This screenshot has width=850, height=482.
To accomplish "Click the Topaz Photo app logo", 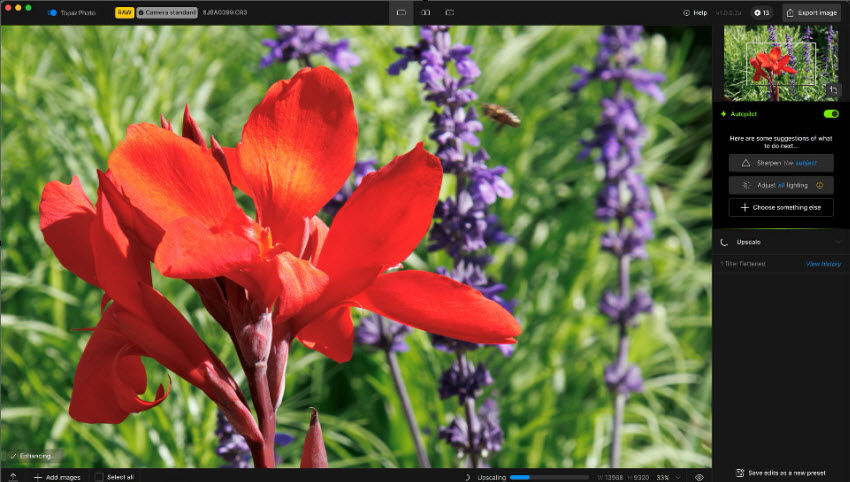I will (x=52, y=12).
